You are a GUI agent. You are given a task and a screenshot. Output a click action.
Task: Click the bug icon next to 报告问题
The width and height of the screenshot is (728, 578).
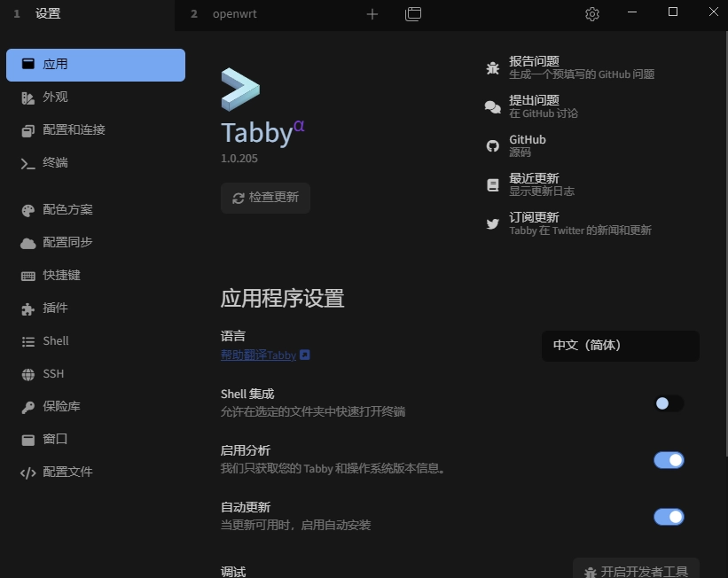click(x=493, y=68)
